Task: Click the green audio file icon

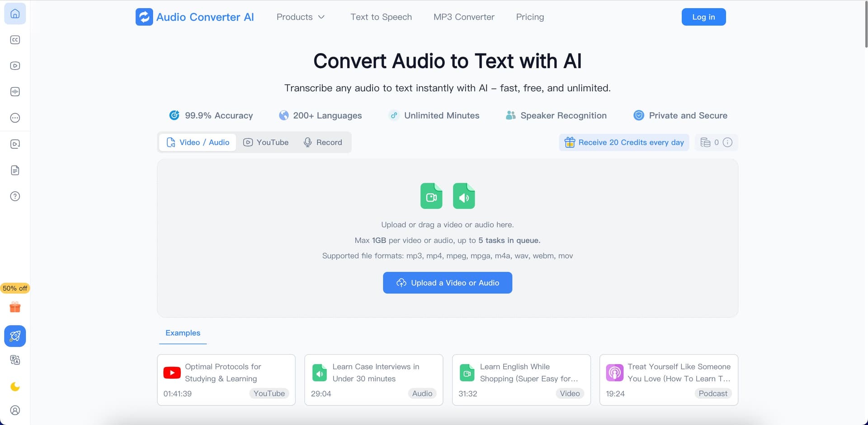Action: pyautogui.click(x=464, y=196)
